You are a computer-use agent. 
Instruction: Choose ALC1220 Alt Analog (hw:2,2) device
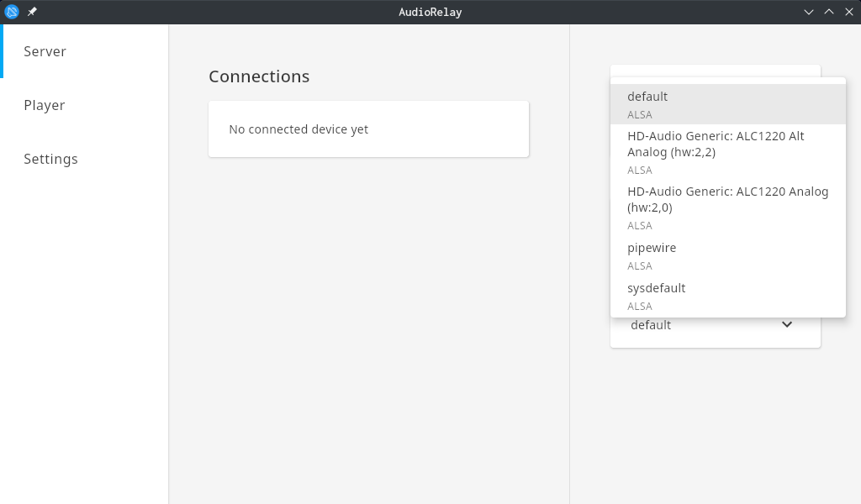pos(727,151)
